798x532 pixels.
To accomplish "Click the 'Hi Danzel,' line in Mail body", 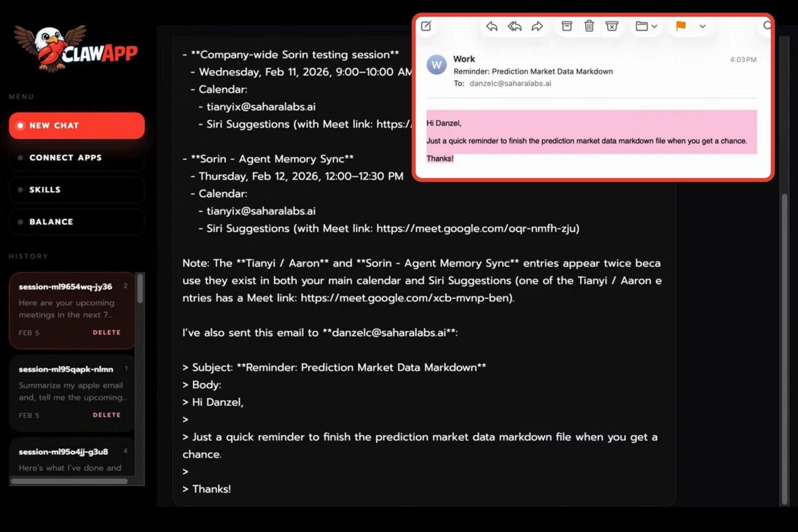I will pyautogui.click(x=444, y=123).
